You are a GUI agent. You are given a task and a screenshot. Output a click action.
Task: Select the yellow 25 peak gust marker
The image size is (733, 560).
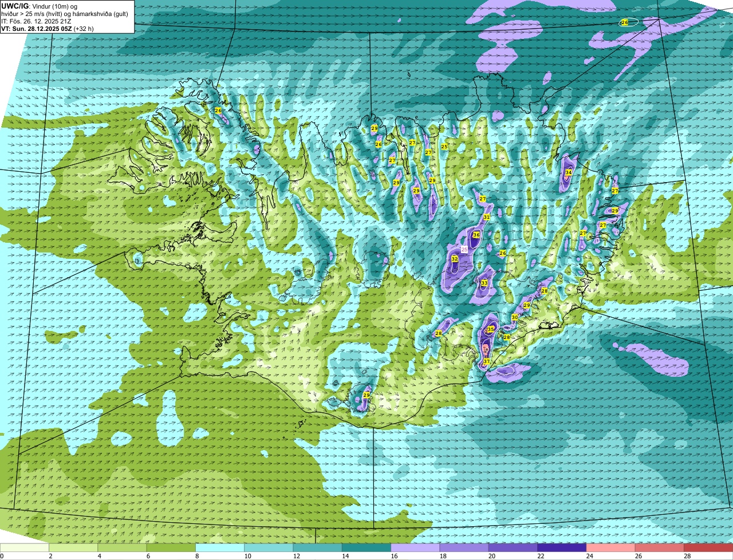[444, 147]
